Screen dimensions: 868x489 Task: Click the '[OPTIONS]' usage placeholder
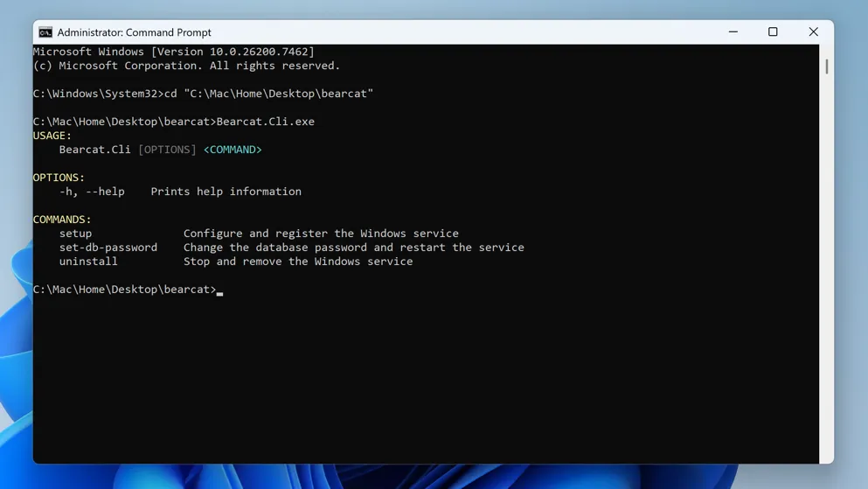coord(167,150)
